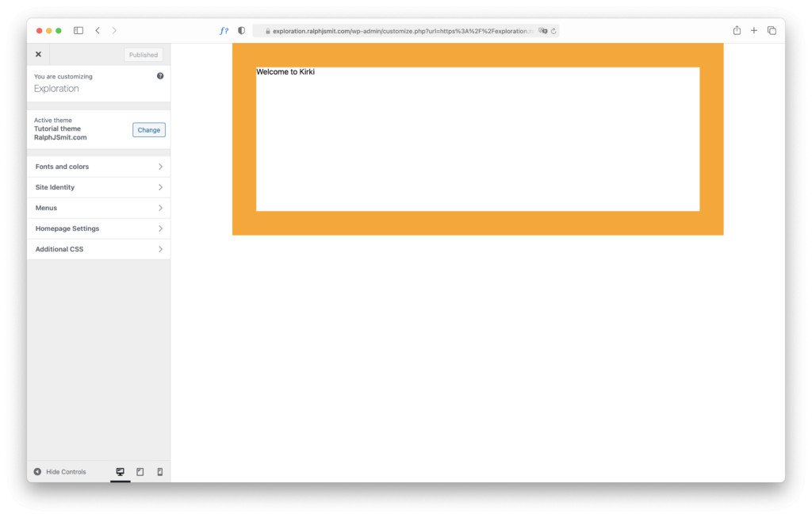Switch to tablet preview mode
Viewport: 812px width, 518px height.
pyautogui.click(x=140, y=471)
